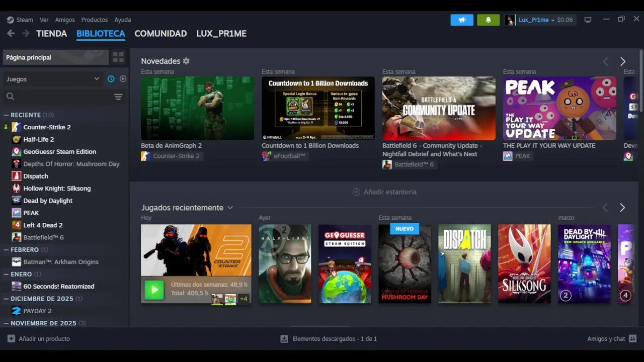
Task: Click the green play button for Counter-Strike 2
Action: [x=154, y=290]
